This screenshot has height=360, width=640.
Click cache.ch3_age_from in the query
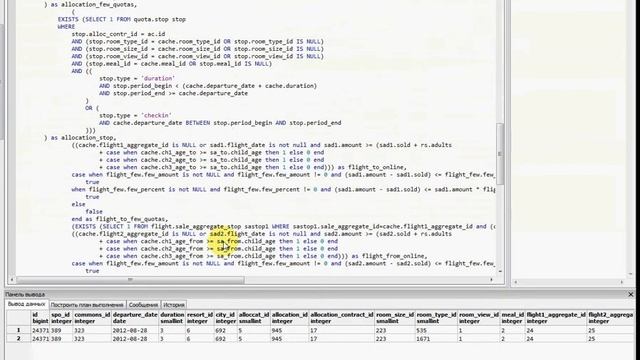[x=172, y=256]
